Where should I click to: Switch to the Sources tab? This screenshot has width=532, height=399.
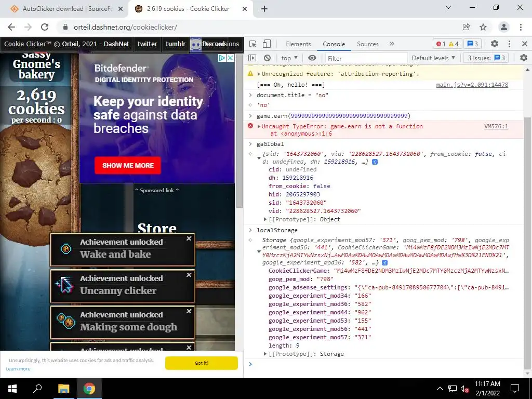point(367,44)
